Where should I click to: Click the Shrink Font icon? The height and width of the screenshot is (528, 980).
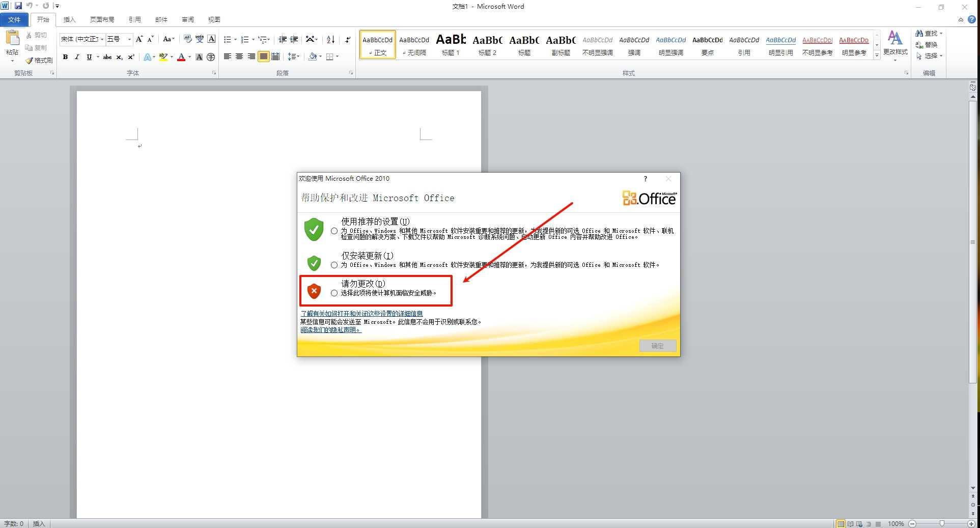(150, 39)
